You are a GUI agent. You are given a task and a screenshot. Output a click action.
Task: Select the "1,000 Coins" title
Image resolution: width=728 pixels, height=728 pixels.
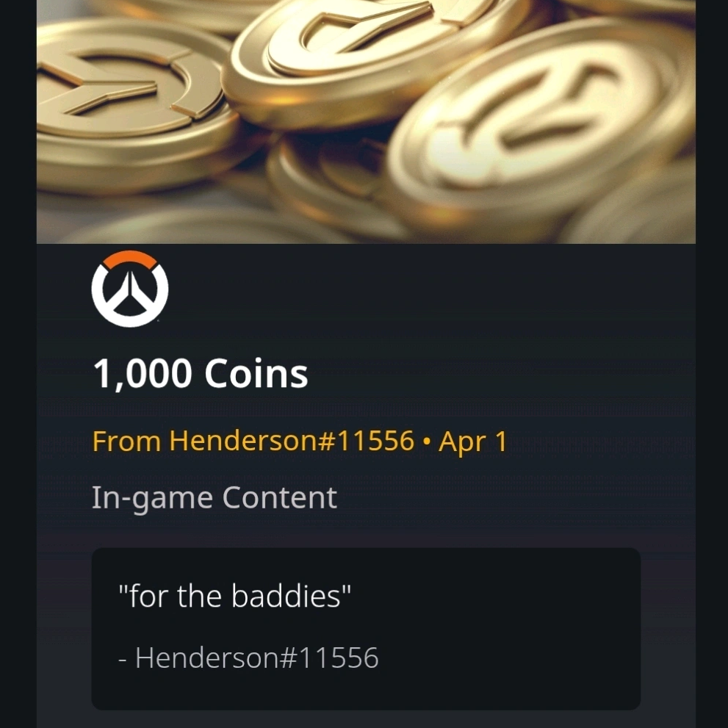[x=200, y=373]
